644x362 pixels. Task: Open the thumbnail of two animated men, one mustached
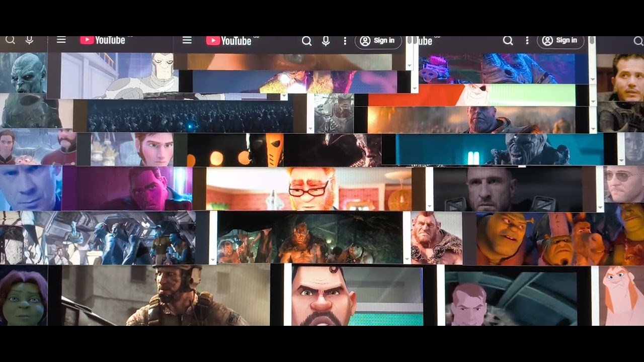[x=38, y=147]
